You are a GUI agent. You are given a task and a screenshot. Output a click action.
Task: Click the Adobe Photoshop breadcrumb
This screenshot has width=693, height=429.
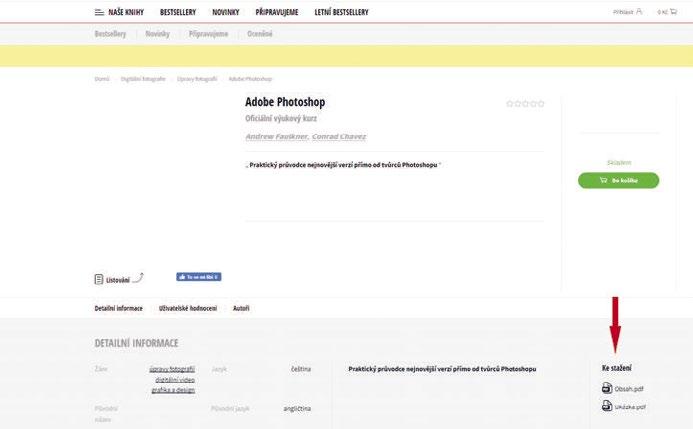[250, 79]
